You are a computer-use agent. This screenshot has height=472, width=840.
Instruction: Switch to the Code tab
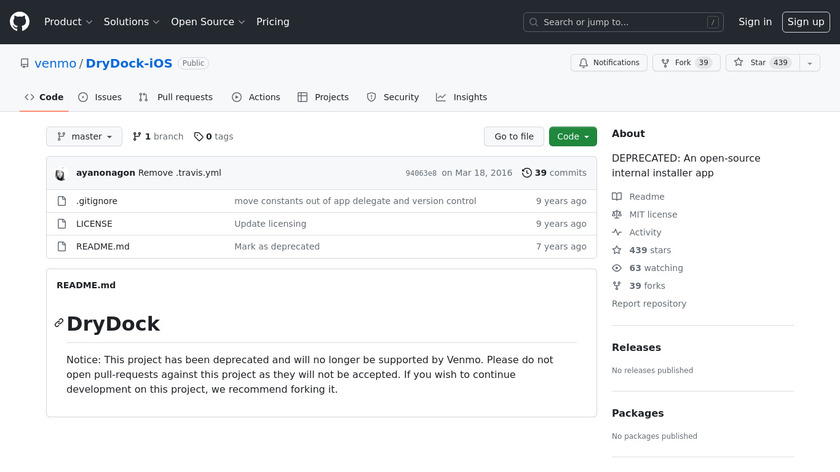44,97
